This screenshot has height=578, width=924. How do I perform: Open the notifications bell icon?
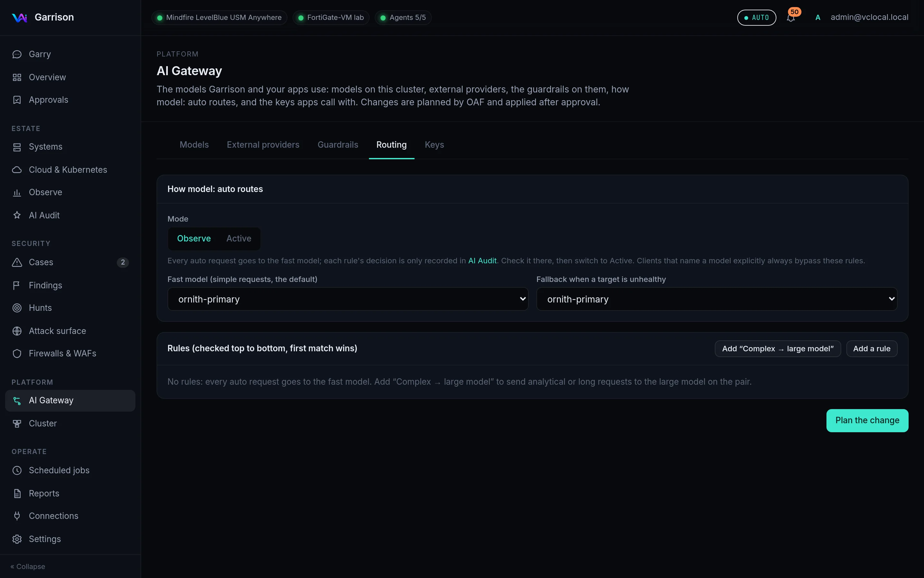pos(791,18)
